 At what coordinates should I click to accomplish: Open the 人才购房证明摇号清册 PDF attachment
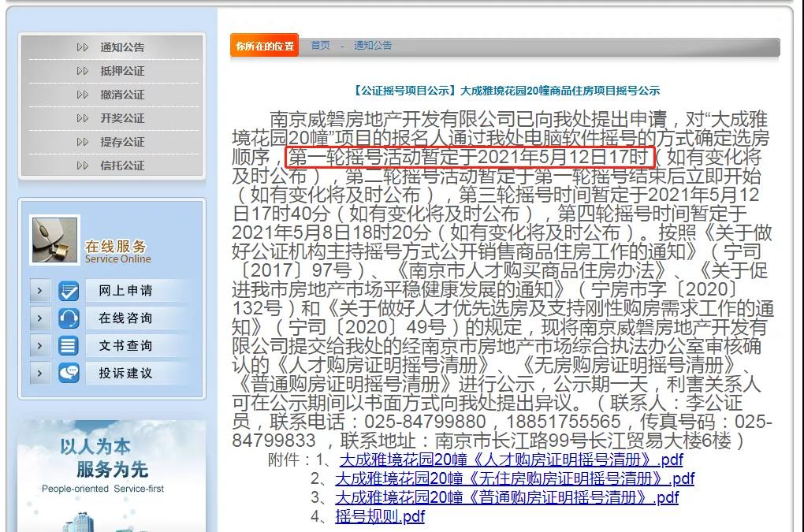(511, 459)
